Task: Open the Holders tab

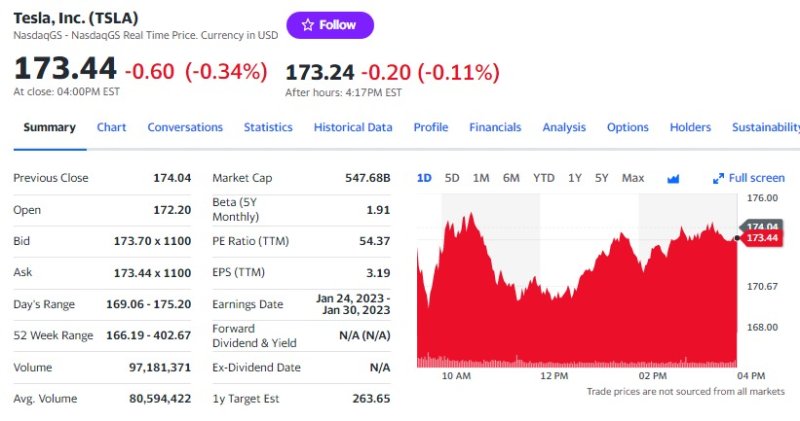Action: click(690, 127)
